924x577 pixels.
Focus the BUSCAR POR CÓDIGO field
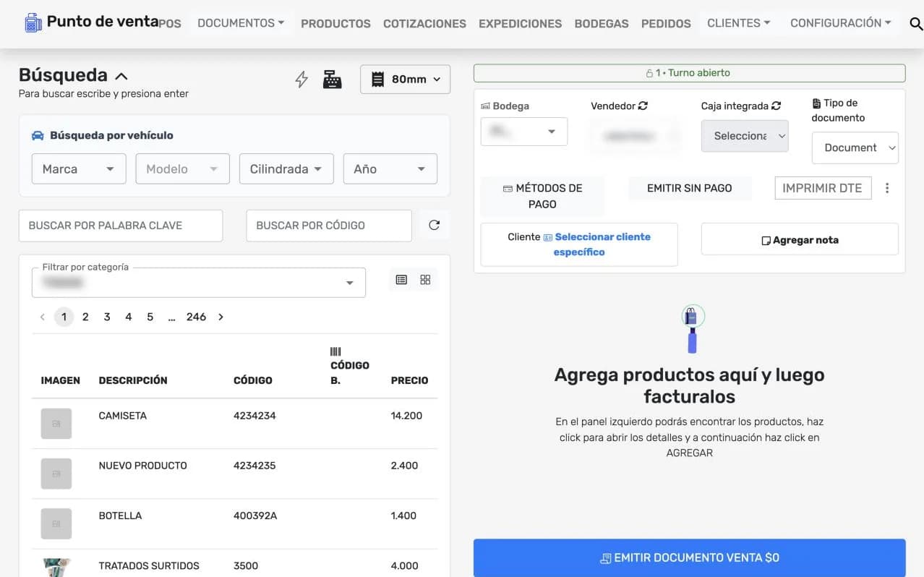329,226
